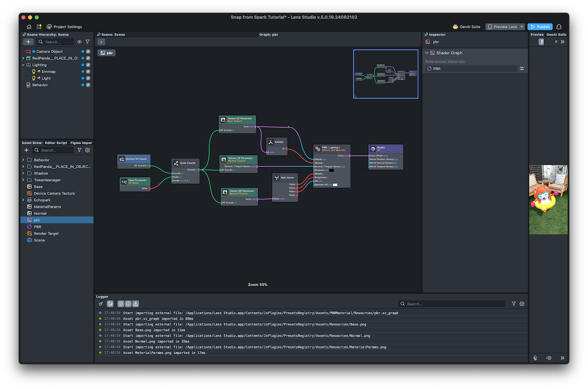Open Logger settings gear icon
Screen dimensions: 588x389
[522, 304]
